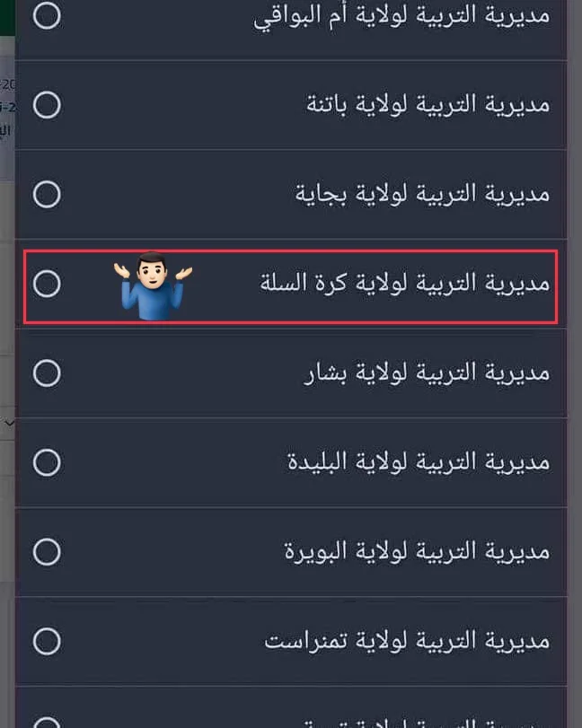
Task: Click the label مديرية التربية لولاية بشار
Action: click(426, 373)
